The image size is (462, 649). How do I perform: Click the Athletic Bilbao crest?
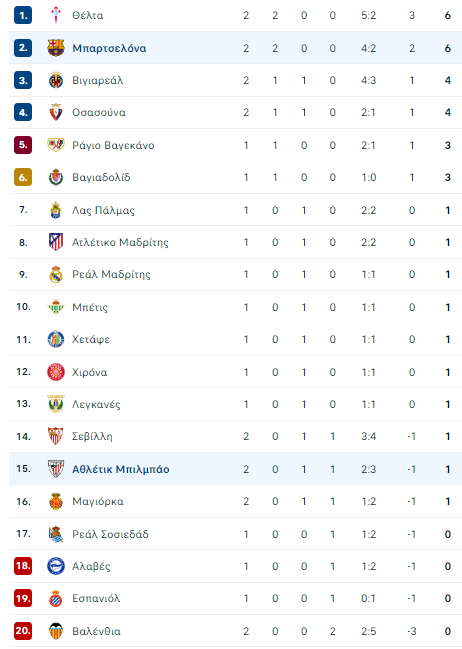click(x=56, y=469)
